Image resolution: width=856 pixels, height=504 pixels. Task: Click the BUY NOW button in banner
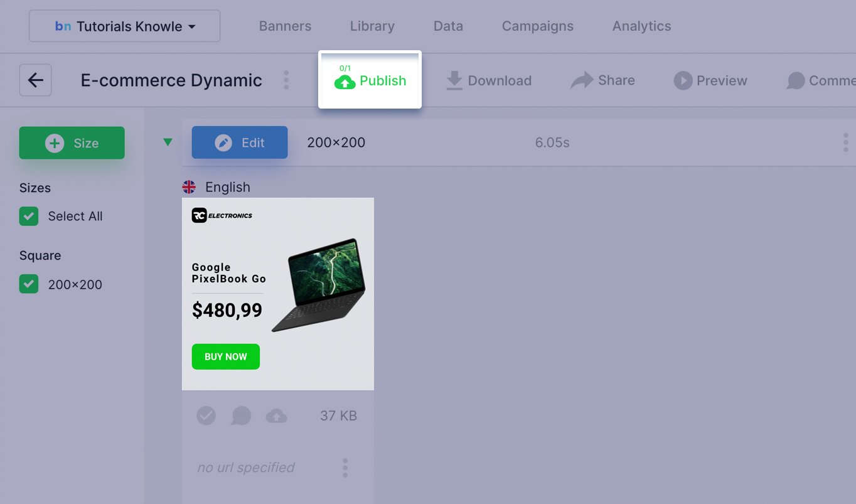coord(226,357)
